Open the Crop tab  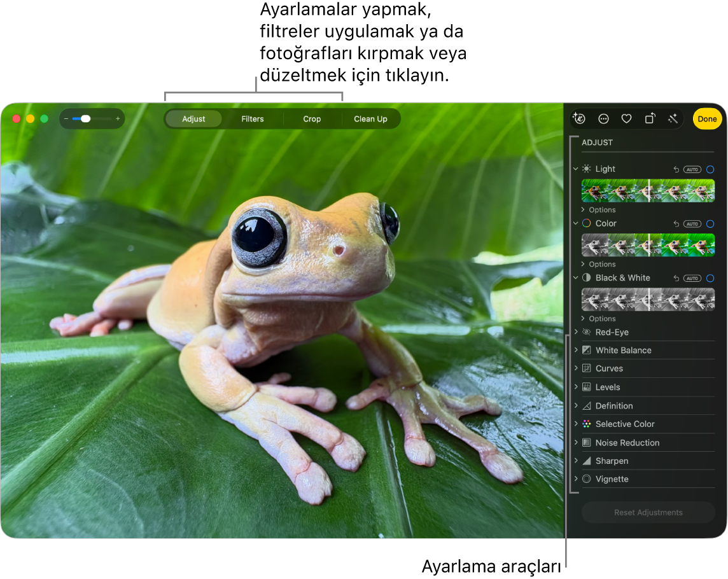pos(312,119)
